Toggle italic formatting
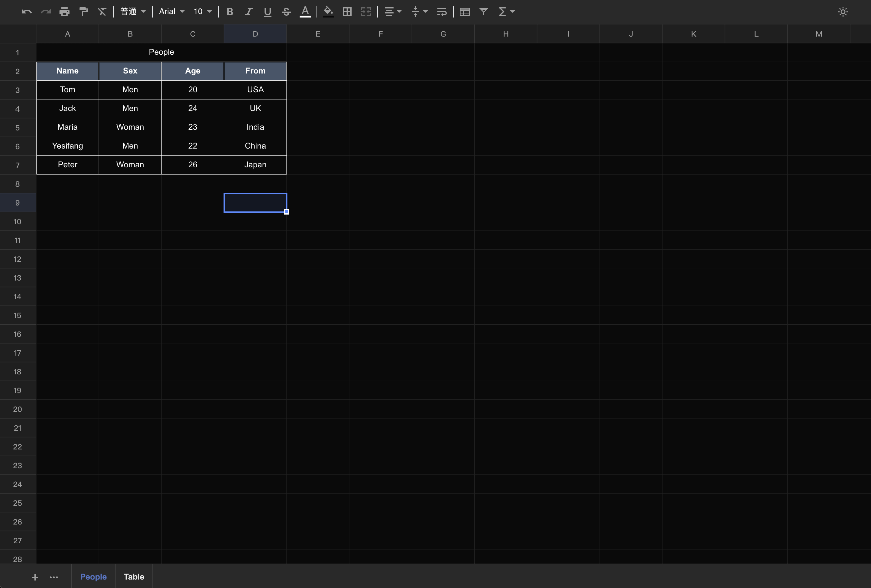 point(249,12)
